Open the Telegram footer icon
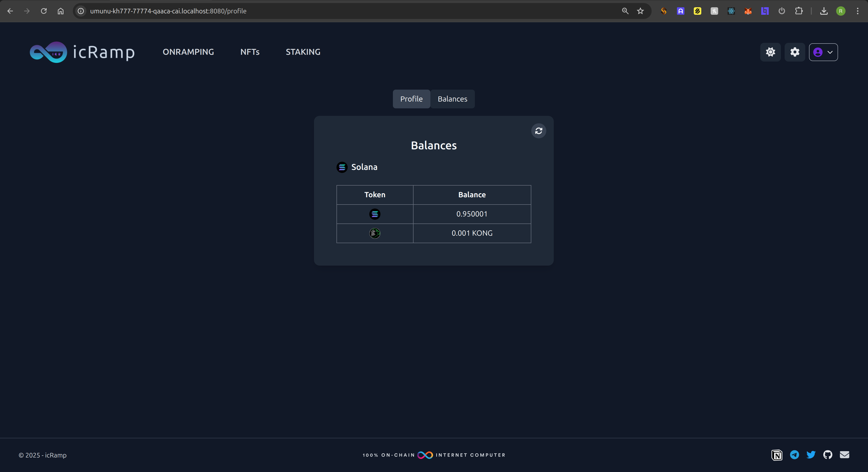The image size is (868, 472). (x=794, y=455)
